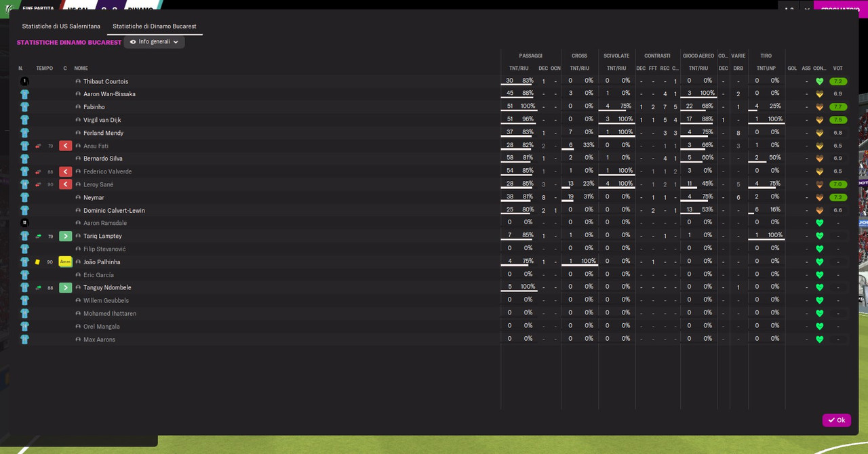Confirm with the Ok button
Viewport: 868px width, 454px height.
[x=836, y=420]
